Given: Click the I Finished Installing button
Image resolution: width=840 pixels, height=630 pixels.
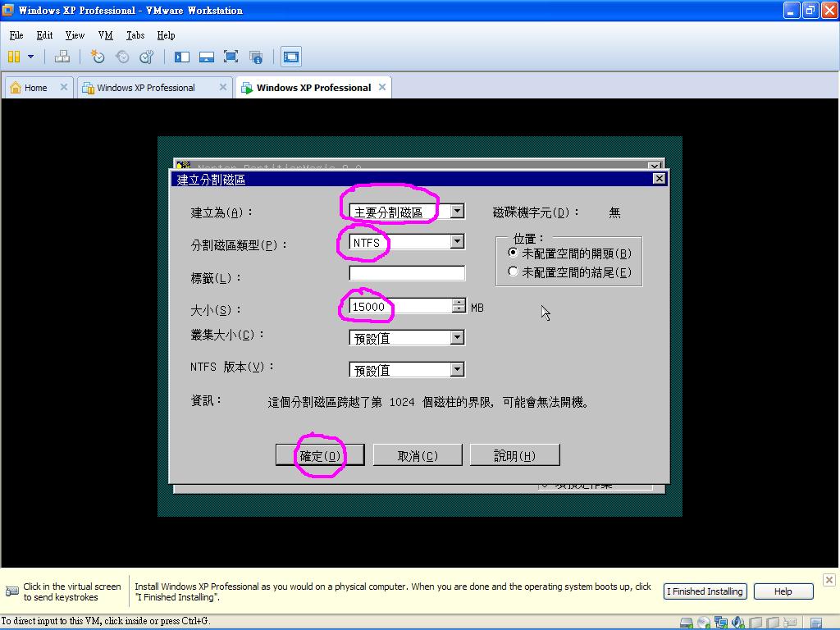Looking at the screenshot, I should click(x=705, y=591).
